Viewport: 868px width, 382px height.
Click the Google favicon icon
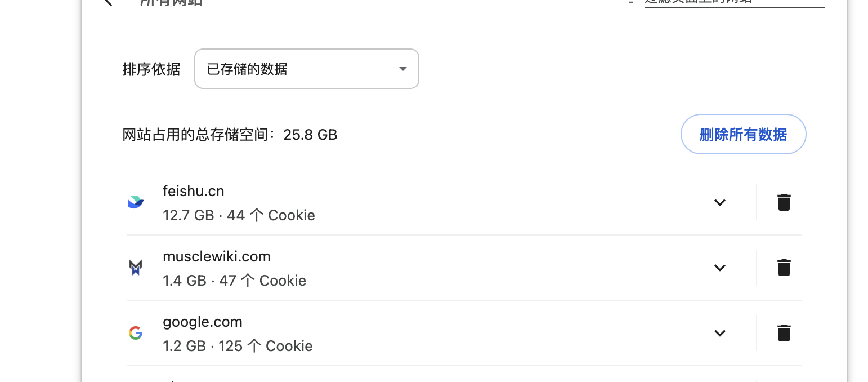(136, 333)
